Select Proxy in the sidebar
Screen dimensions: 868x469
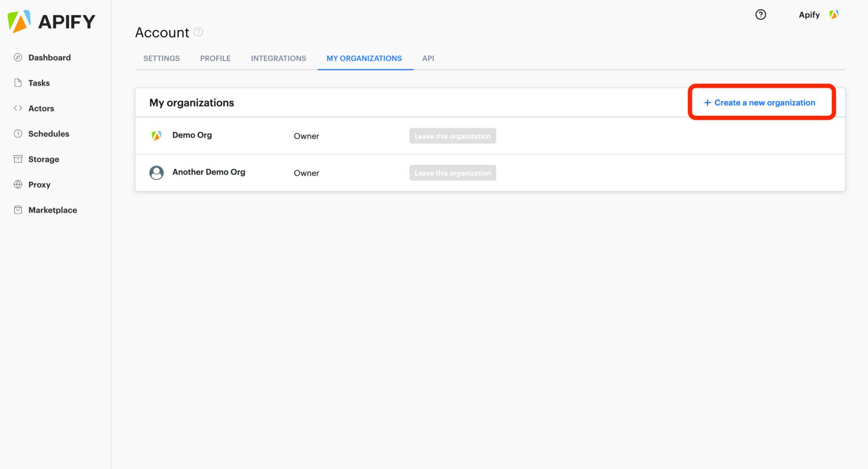[39, 184]
